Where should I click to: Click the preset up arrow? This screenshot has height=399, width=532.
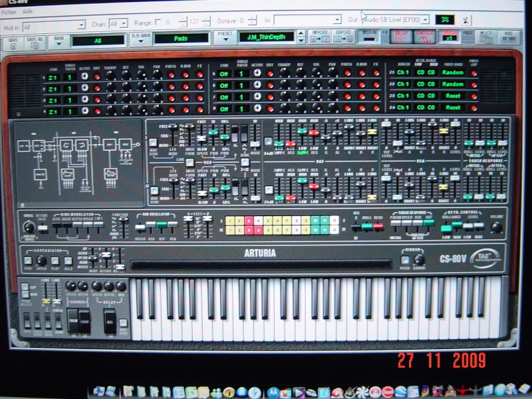coord(301,33)
